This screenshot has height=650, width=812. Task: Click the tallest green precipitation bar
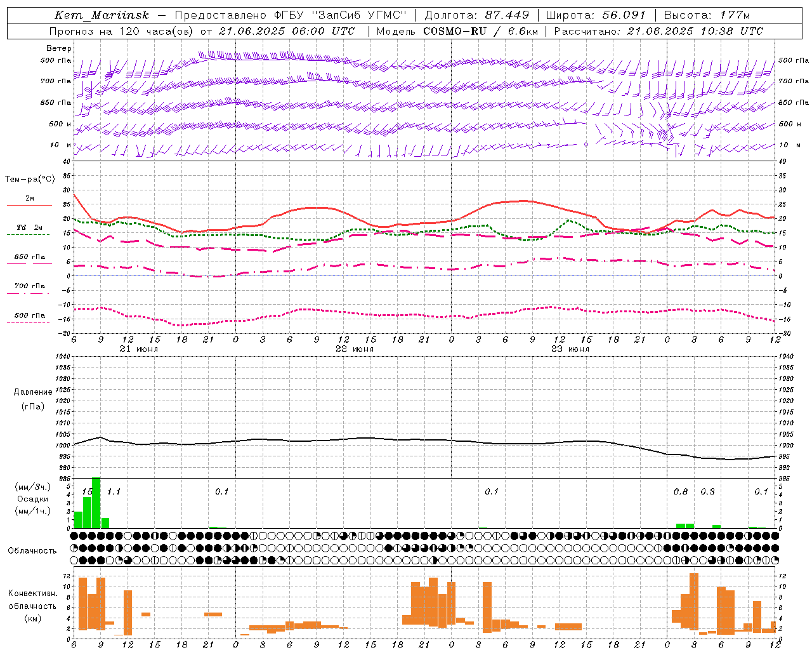96,503
